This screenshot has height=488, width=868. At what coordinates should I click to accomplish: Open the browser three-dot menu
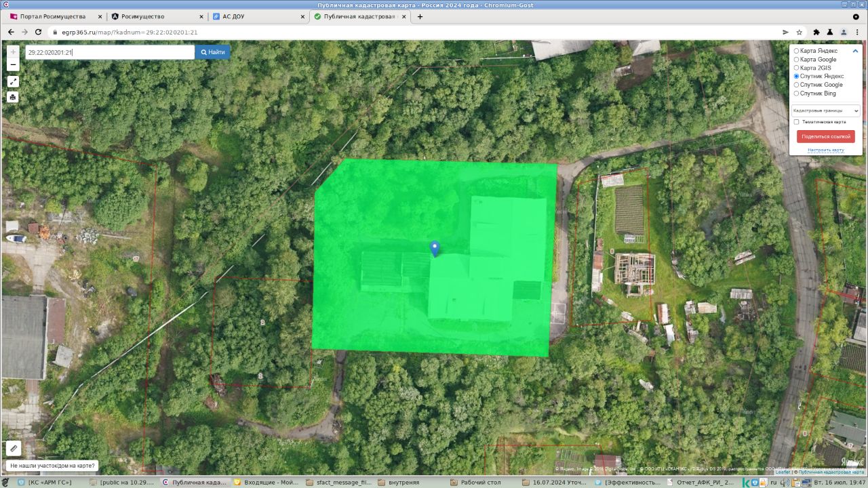click(x=857, y=32)
